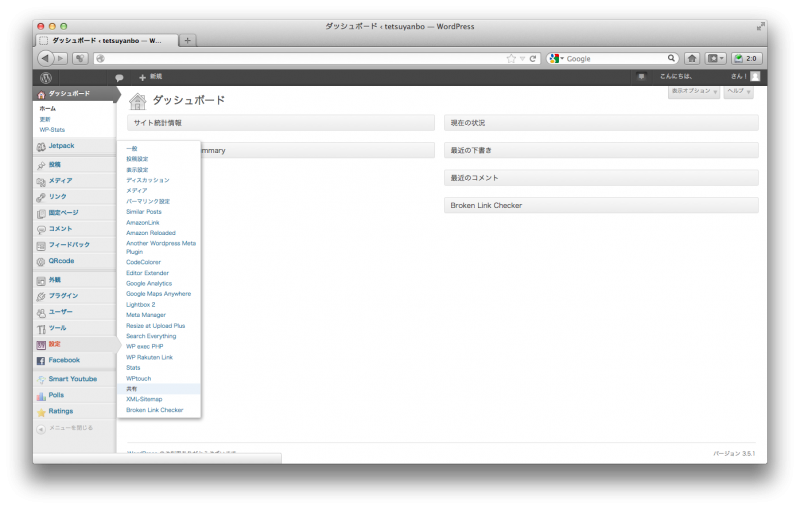Viewport: 800px width, 509px height.
Task: Select the ダッシュボード browser tab
Action: [107, 40]
